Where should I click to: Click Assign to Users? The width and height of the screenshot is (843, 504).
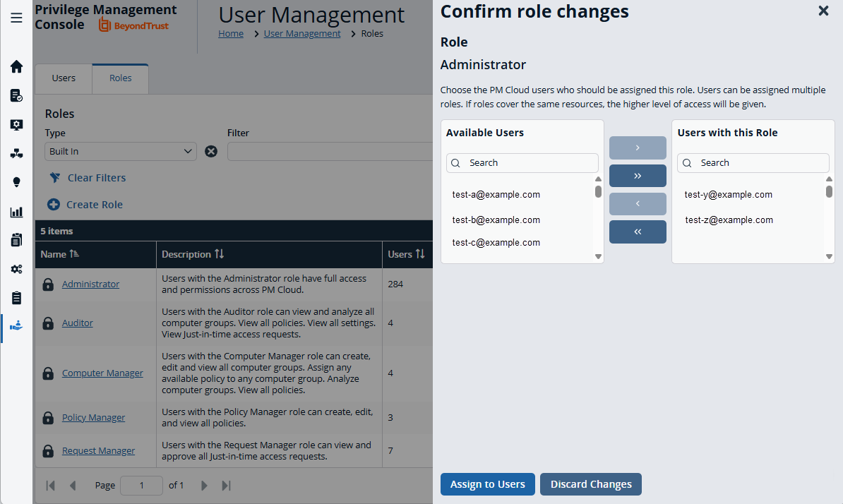tap(487, 484)
